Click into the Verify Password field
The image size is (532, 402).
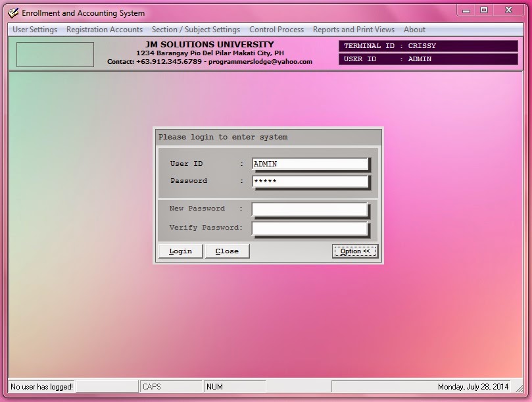(x=310, y=228)
